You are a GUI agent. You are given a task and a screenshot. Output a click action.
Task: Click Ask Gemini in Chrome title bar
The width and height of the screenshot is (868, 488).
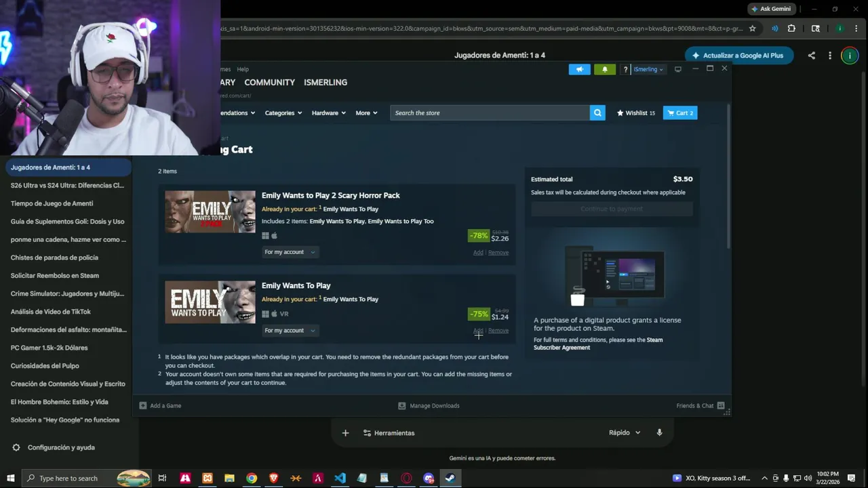772,9
